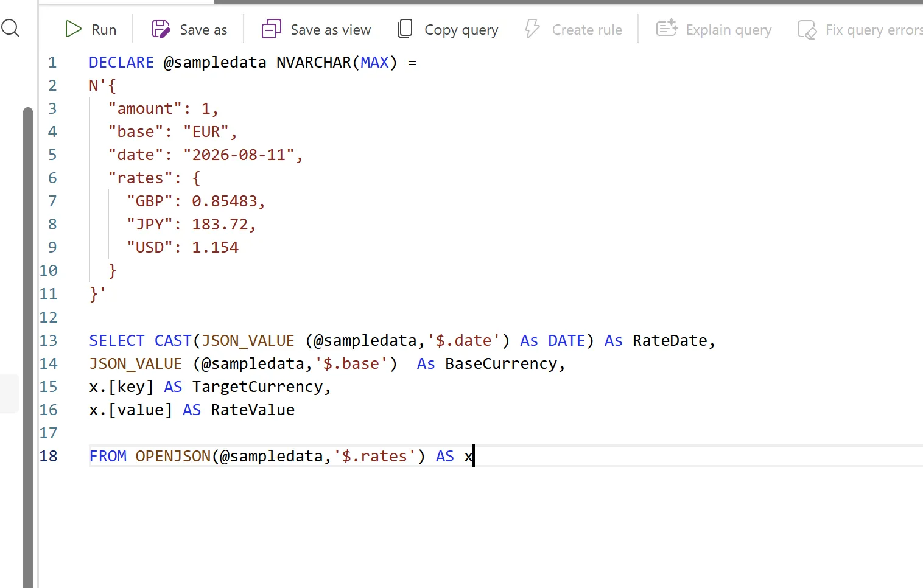
Task: Place cursor on the DECLARE keyword
Action: click(x=121, y=63)
